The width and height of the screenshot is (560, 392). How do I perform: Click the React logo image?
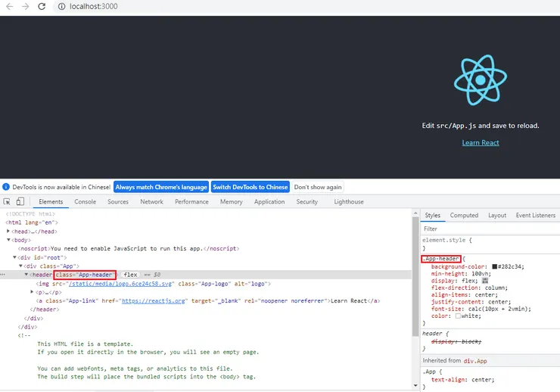point(481,79)
